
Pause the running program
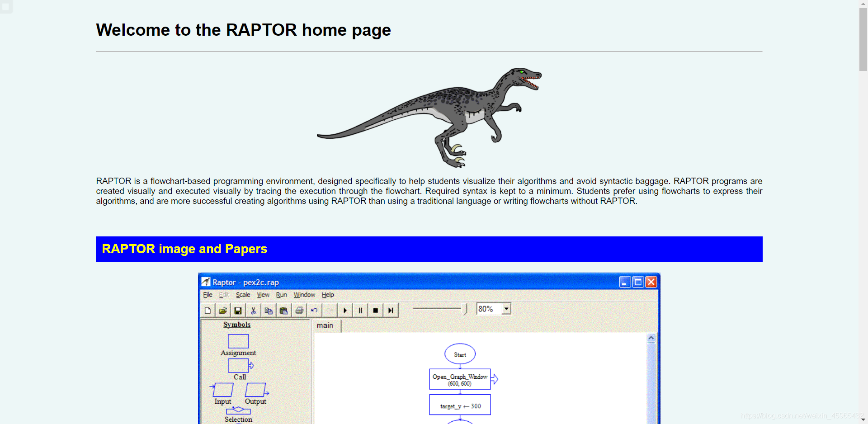[x=360, y=310]
